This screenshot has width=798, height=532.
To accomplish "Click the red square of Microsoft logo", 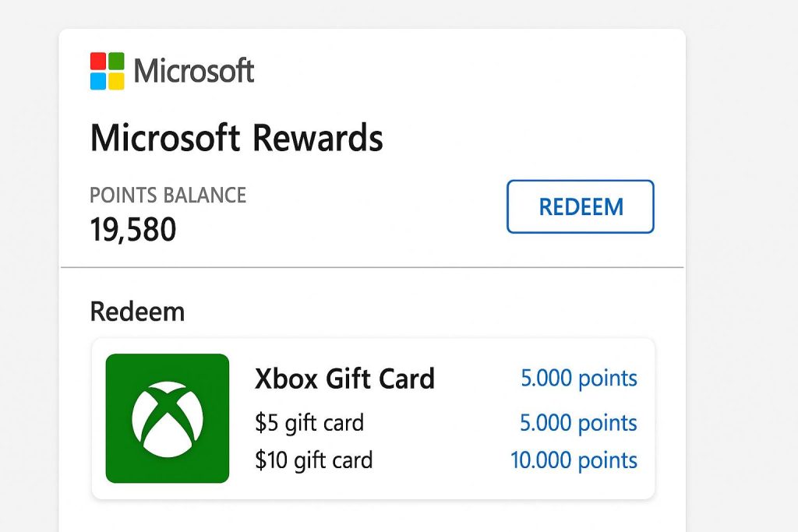I will click(x=98, y=62).
